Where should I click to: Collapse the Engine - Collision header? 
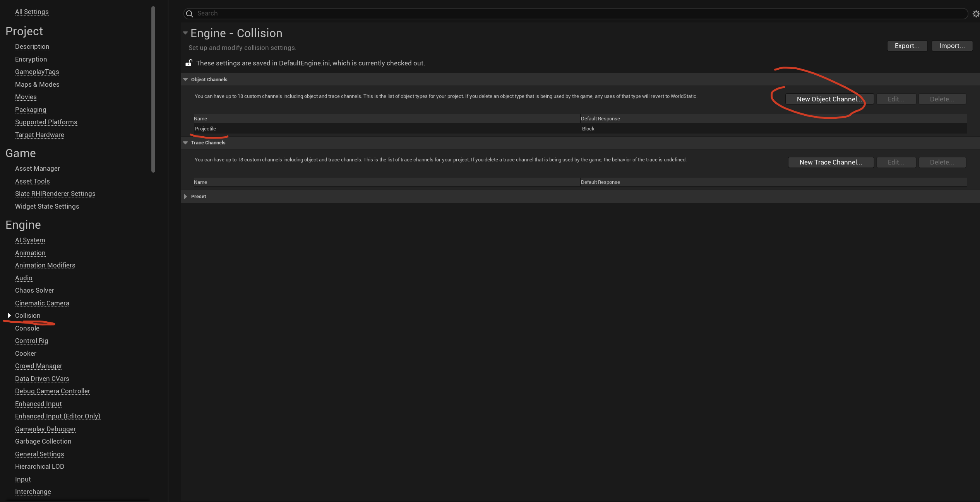point(185,33)
